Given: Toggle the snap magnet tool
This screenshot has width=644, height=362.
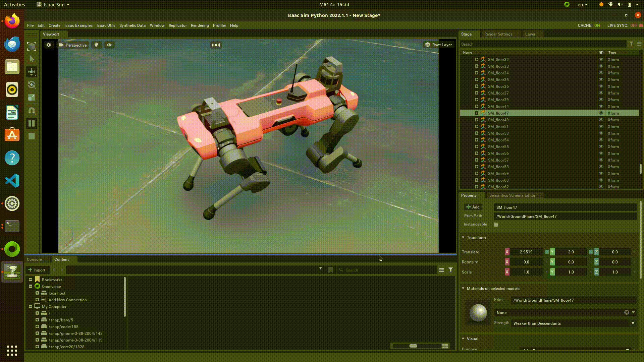Looking at the screenshot, I should tap(32, 111).
